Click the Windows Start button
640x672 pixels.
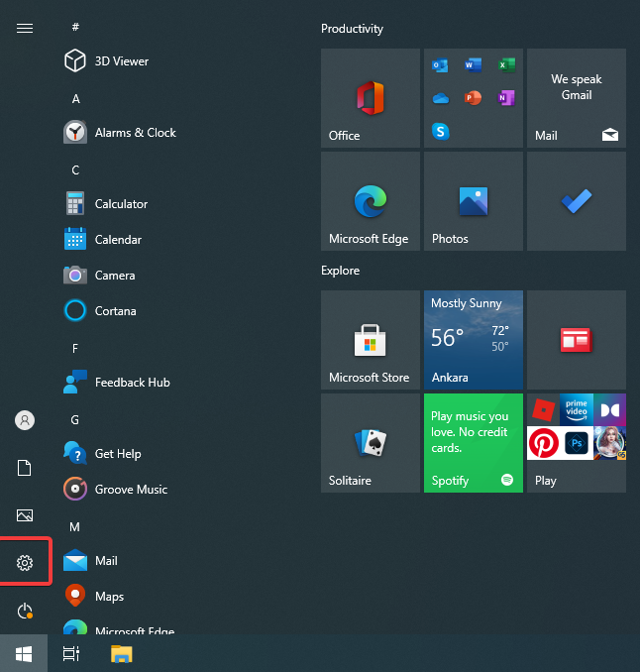click(x=24, y=653)
